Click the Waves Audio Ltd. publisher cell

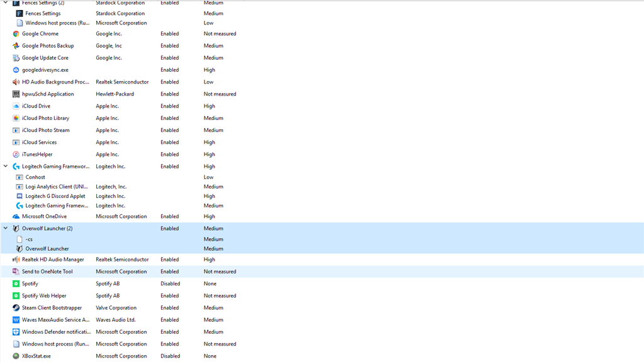[116, 320]
